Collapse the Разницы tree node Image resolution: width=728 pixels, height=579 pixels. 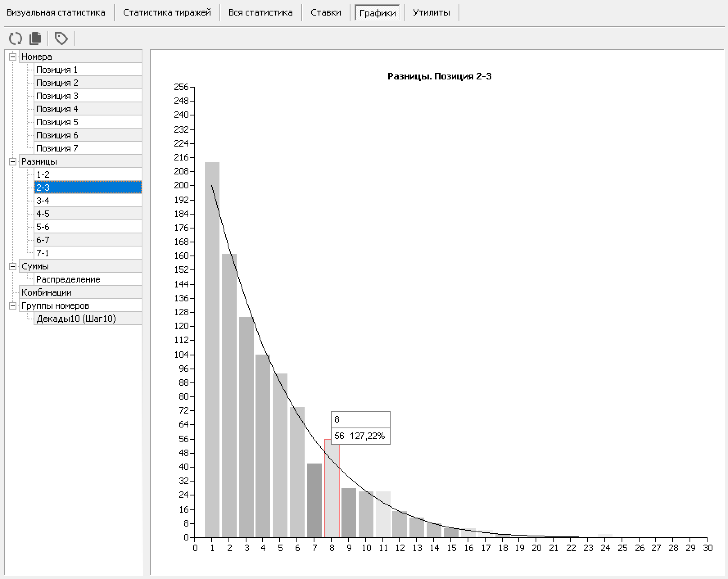pyautogui.click(x=13, y=161)
